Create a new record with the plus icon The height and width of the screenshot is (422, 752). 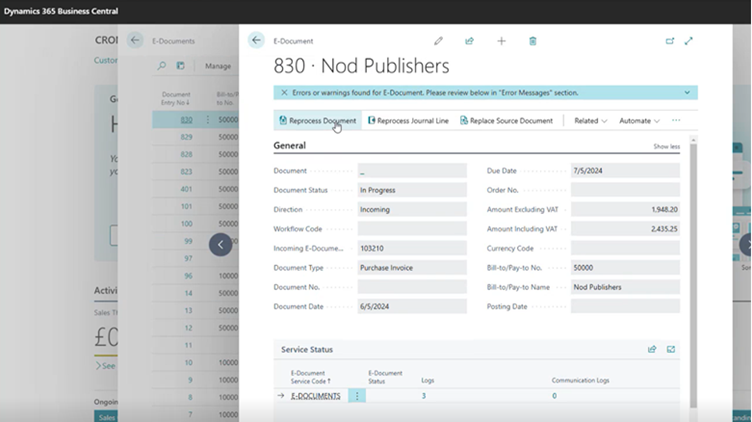click(x=501, y=41)
